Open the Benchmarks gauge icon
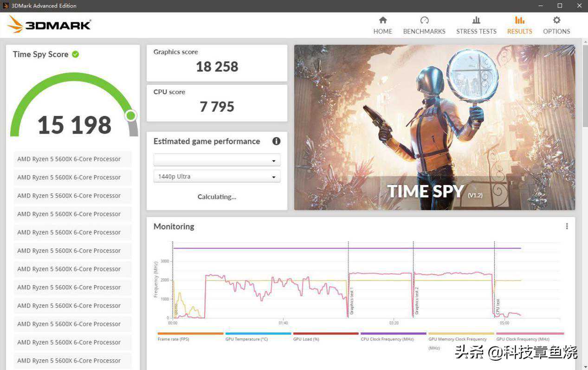Viewport: 588px width, 370px height. click(424, 20)
